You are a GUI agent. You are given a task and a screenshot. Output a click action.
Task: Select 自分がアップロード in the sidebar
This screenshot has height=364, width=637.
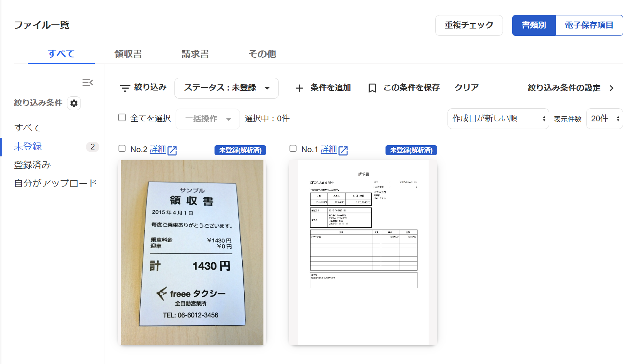click(x=55, y=183)
